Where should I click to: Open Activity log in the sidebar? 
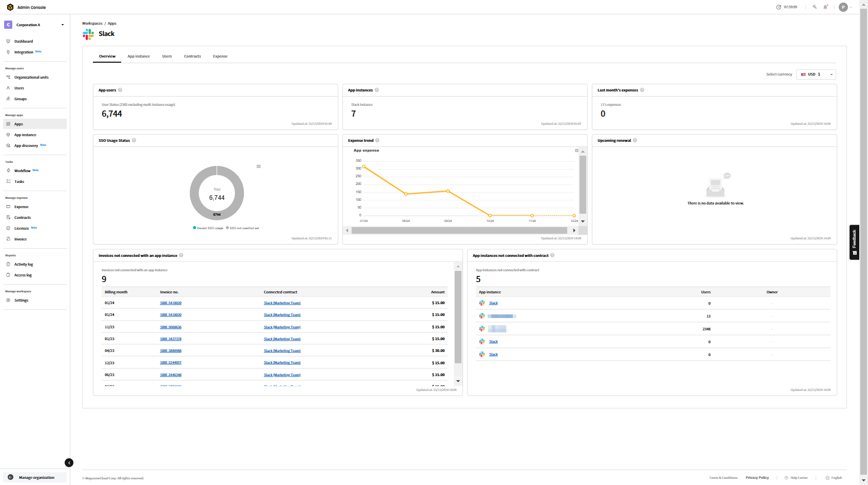tap(24, 264)
